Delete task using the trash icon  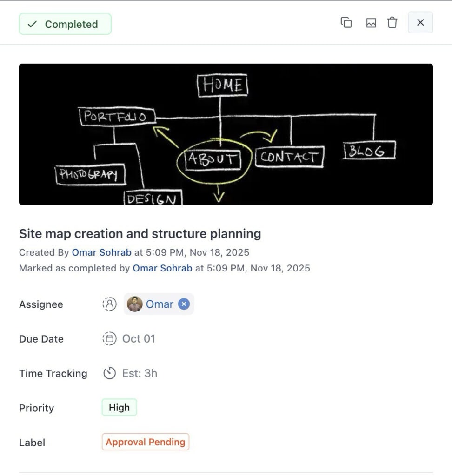[x=392, y=23]
